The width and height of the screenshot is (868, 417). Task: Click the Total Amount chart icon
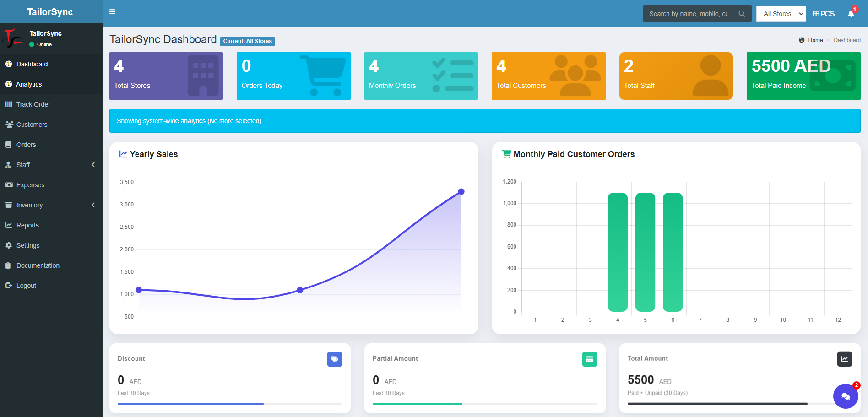coord(845,359)
